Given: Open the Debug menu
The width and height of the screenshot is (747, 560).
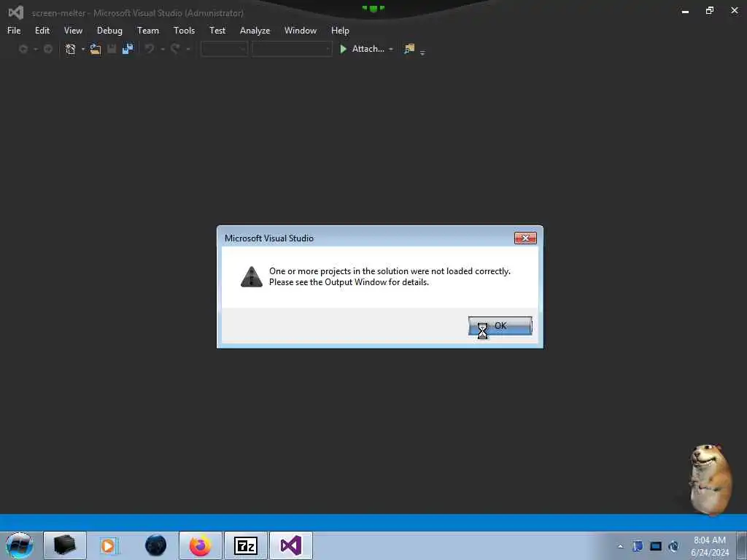Looking at the screenshot, I should point(109,31).
